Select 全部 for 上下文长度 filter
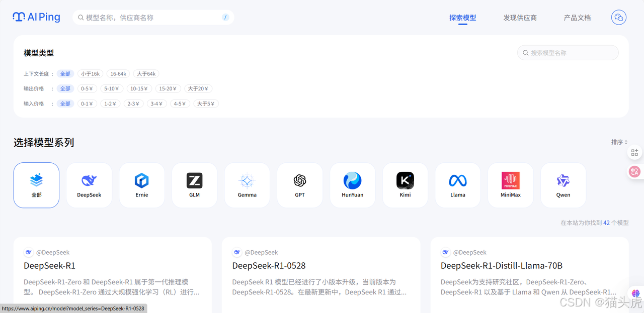 [x=65, y=74]
